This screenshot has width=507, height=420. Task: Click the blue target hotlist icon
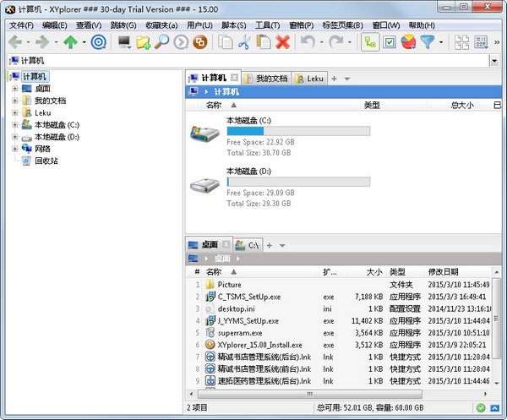click(x=99, y=42)
